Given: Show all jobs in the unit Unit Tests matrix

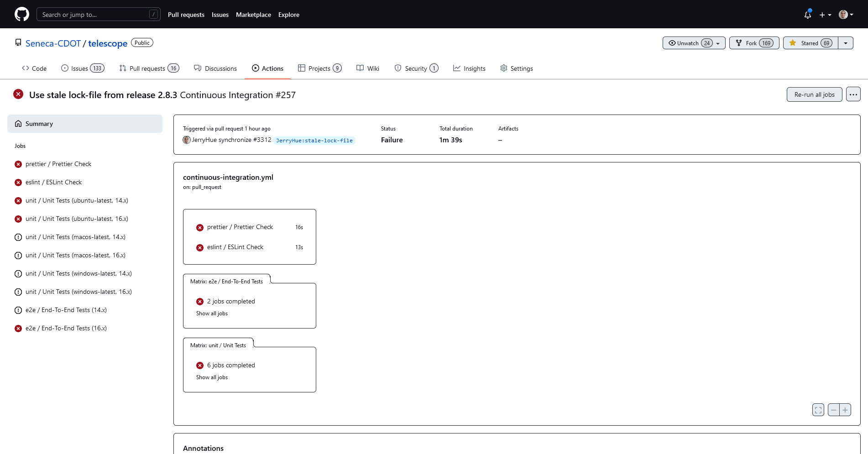Looking at the screenshot, I should [x=212, y=377].
